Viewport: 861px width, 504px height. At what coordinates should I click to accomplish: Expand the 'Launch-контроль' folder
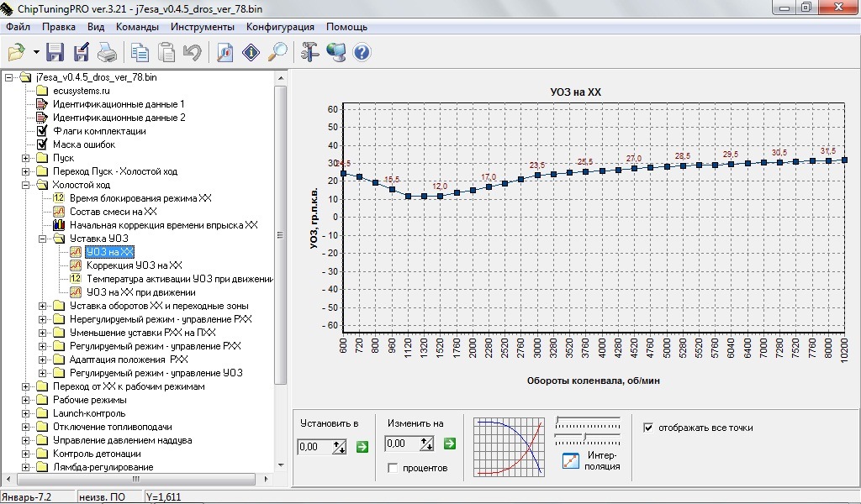[25, 413]
